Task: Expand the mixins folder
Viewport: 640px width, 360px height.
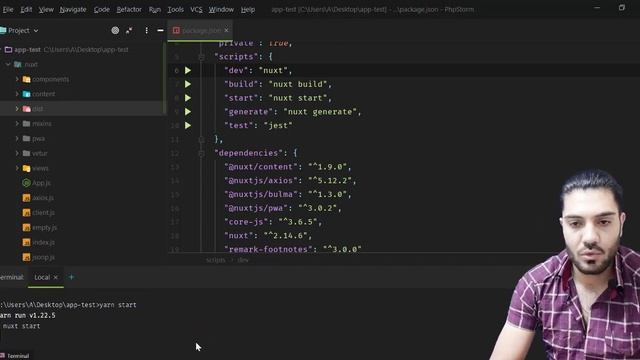Action: pos(17,123)
